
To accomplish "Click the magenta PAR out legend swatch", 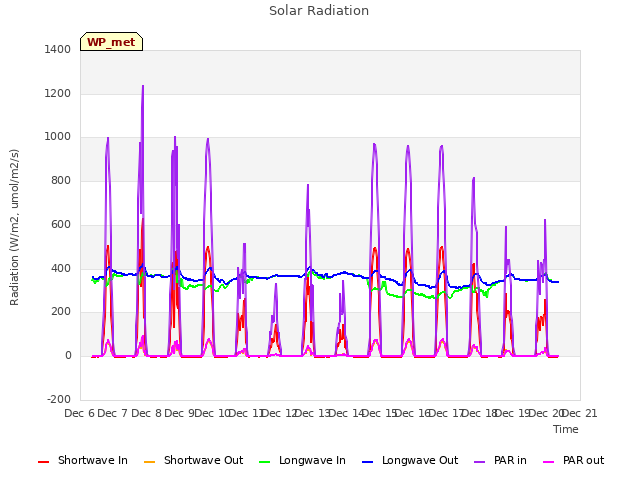I will (549, 462).
